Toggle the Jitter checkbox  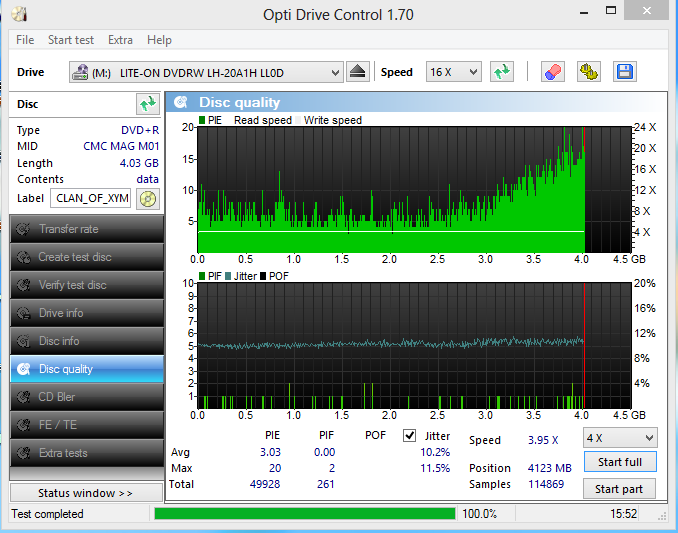click(409, 435)
